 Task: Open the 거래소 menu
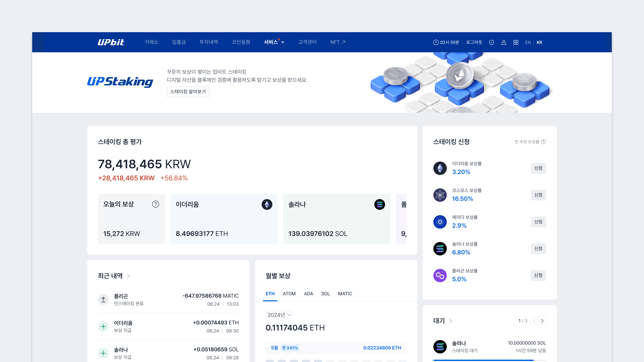click(151, 42)
